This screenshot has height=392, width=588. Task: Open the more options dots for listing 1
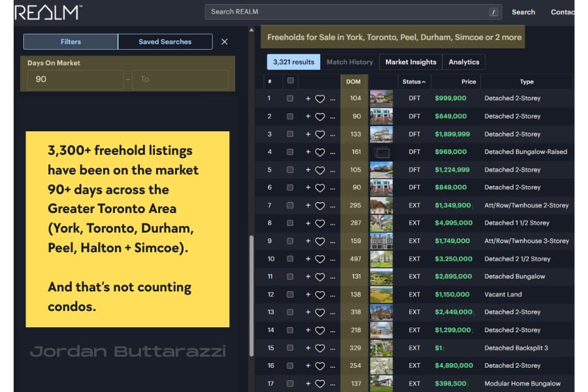[x=333, y=100]
